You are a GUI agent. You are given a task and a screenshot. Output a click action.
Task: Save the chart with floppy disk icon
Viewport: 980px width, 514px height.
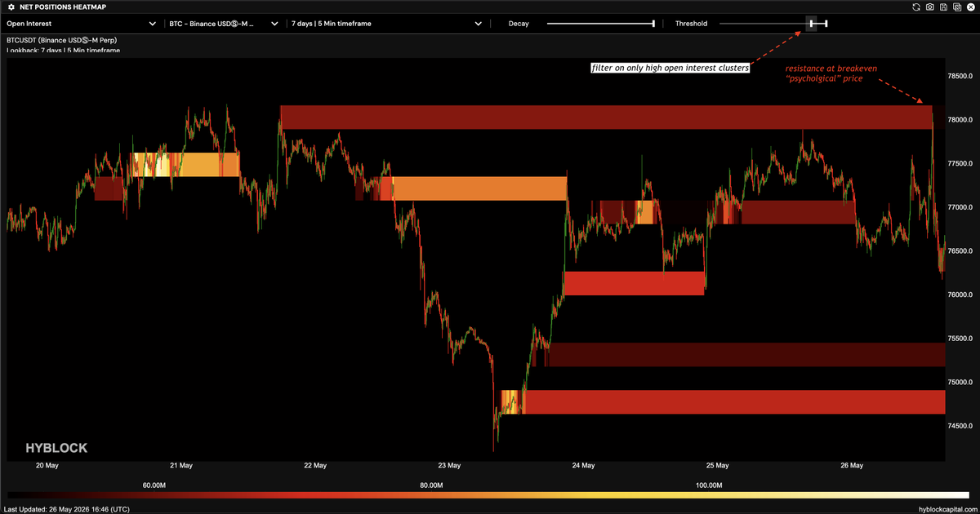coord(943,7)
